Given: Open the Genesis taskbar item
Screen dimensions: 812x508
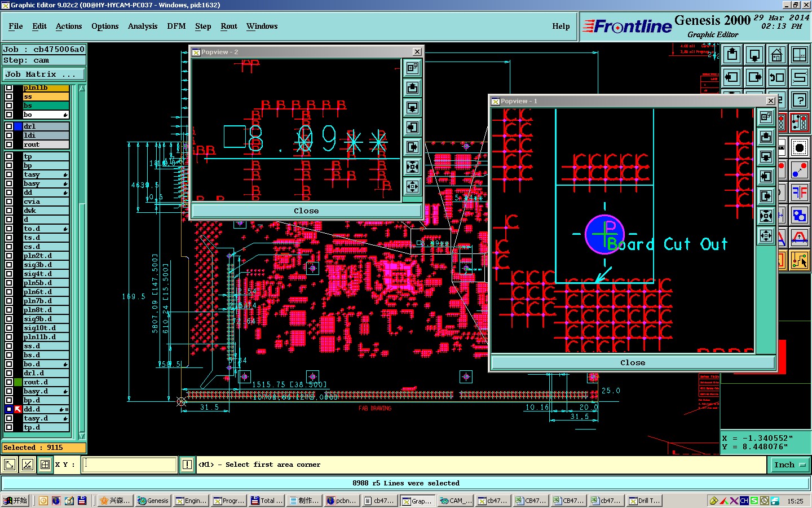Looking at the screenshot, I should (x=153, y=501).
